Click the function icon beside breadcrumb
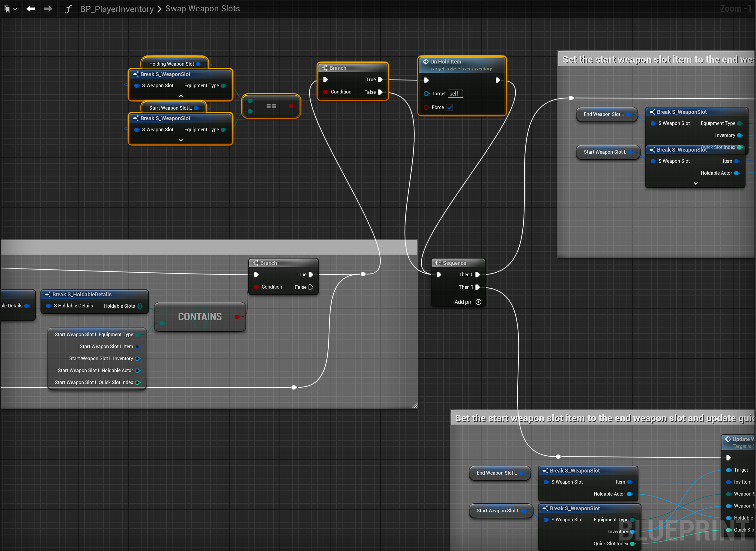 tap(68, 9)
